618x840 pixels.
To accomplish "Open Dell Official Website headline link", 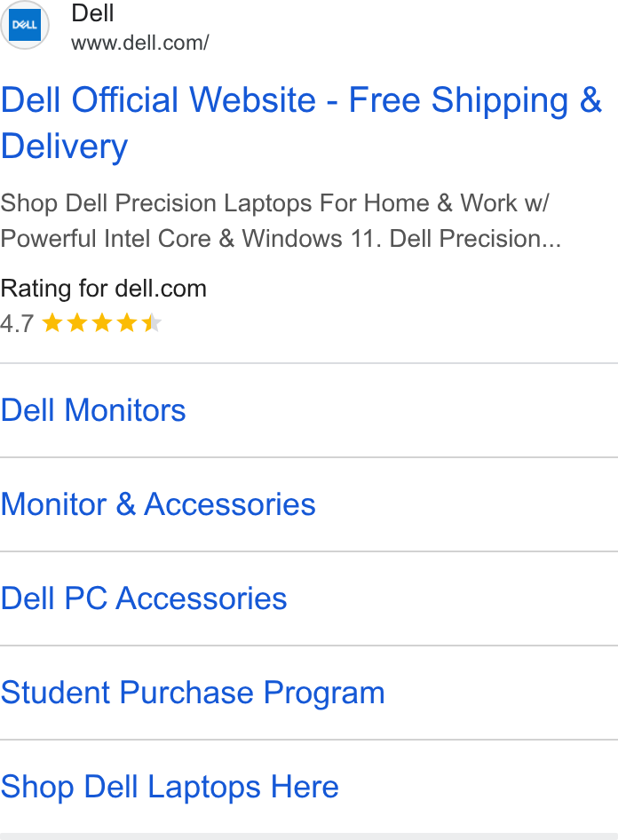I will (x=302, y=123).
